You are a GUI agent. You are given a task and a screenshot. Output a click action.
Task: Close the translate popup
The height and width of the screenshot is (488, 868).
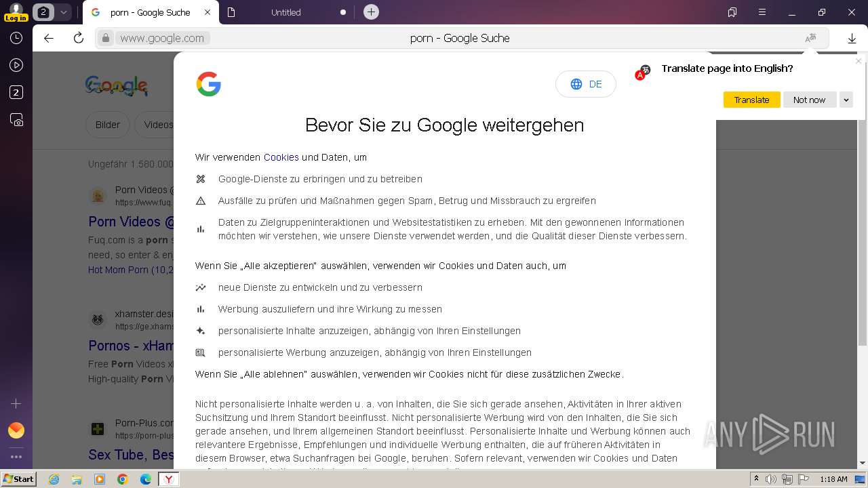[859, 61]
